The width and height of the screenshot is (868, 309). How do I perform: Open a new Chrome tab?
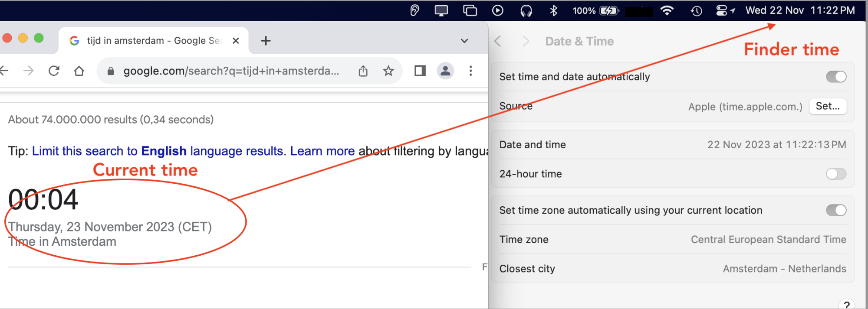(266, 41)
